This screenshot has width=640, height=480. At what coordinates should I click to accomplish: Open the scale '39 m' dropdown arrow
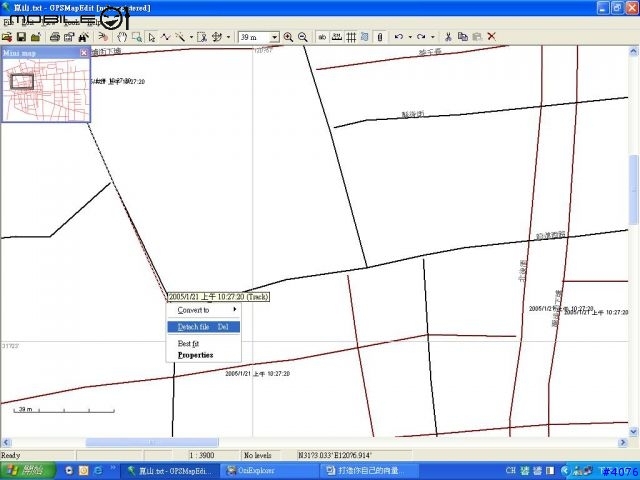point(274,38)
